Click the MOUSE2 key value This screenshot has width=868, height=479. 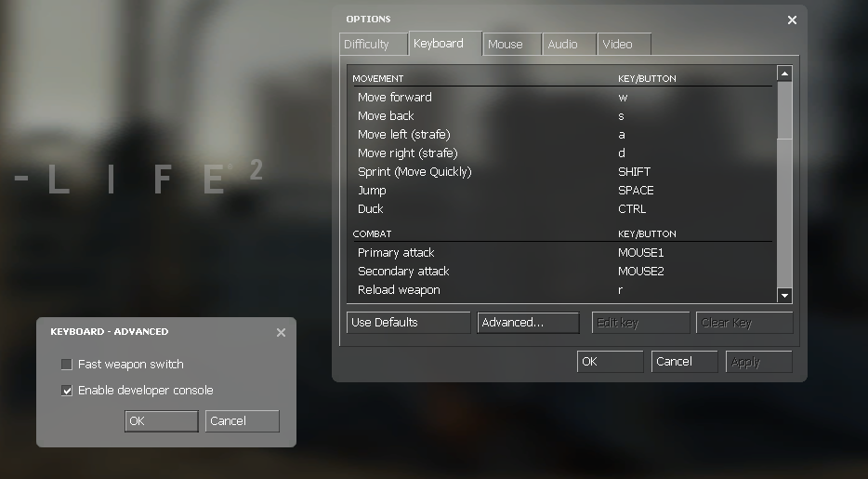click(x=641, y=272)
